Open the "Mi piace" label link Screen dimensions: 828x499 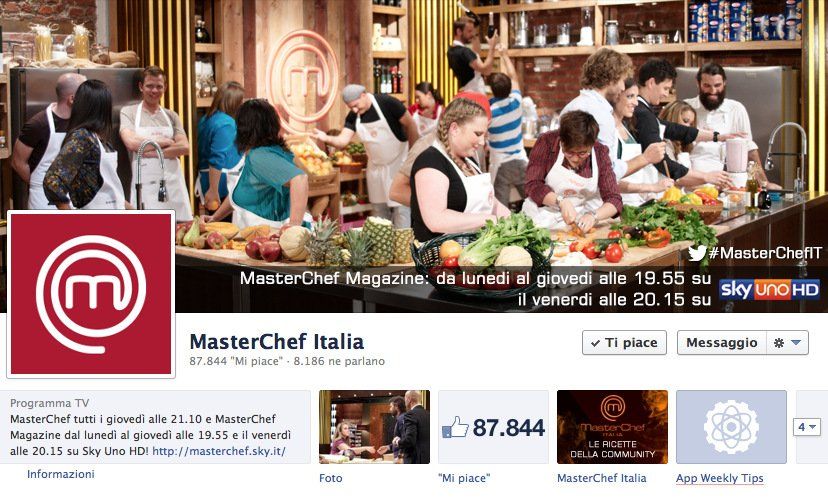pos(464,478)
